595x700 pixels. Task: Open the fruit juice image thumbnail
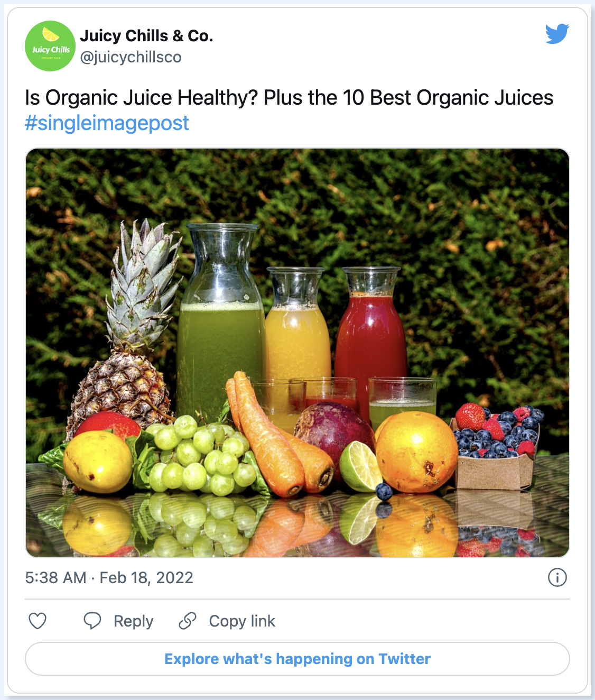pos(297,353)
